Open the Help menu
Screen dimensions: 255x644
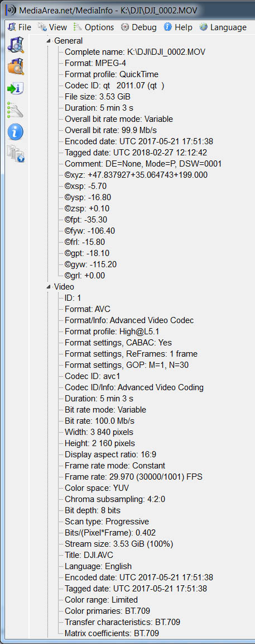pos(178,27)
